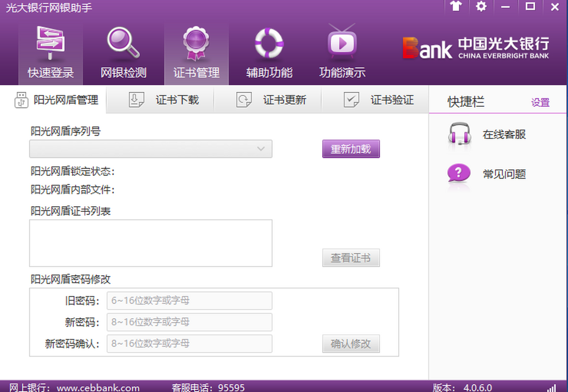The height and width of the screenshot is (392, 568).
Task: Click the checkmark icon beside 证书验证
Action: coord(351,100)
